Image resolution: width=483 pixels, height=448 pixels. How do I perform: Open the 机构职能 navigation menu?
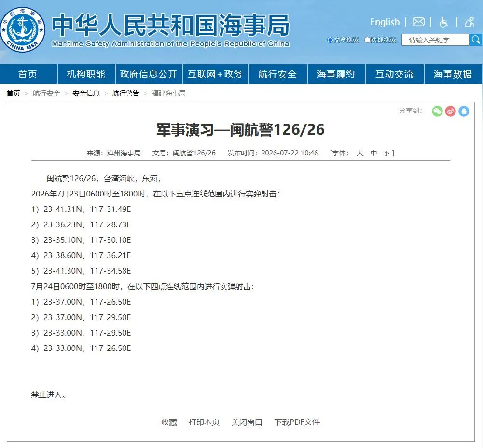click(x=86, y=74)
